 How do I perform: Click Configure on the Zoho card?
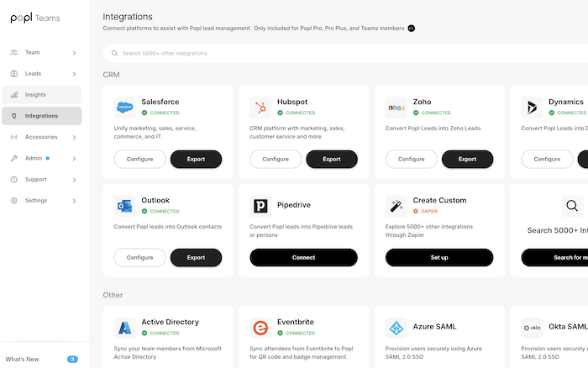[412, 159]
